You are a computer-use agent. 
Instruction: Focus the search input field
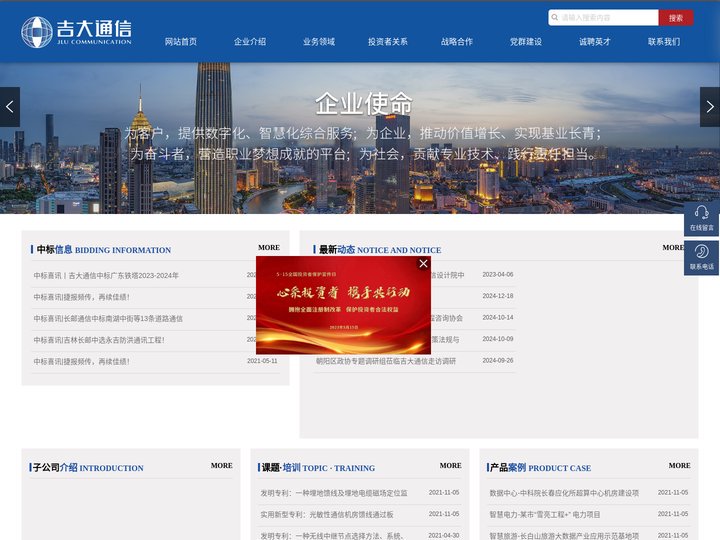603,17
